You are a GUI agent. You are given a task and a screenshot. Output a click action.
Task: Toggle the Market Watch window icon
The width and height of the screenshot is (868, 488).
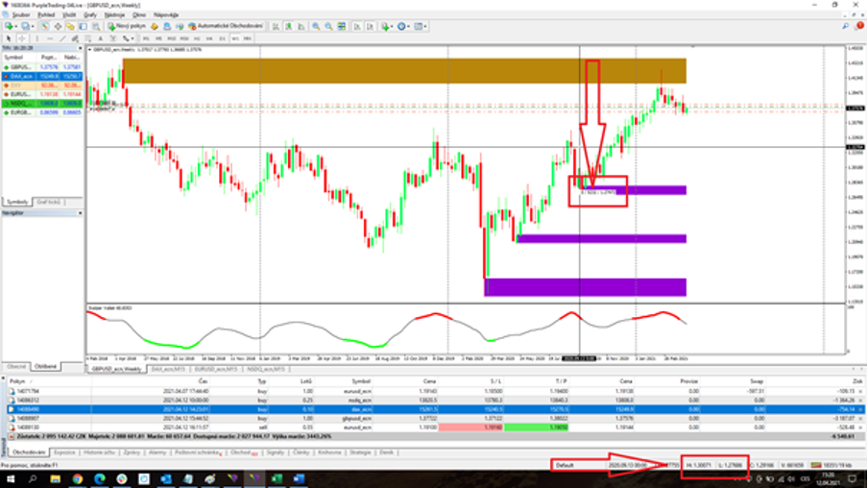(x=45, y=26)
